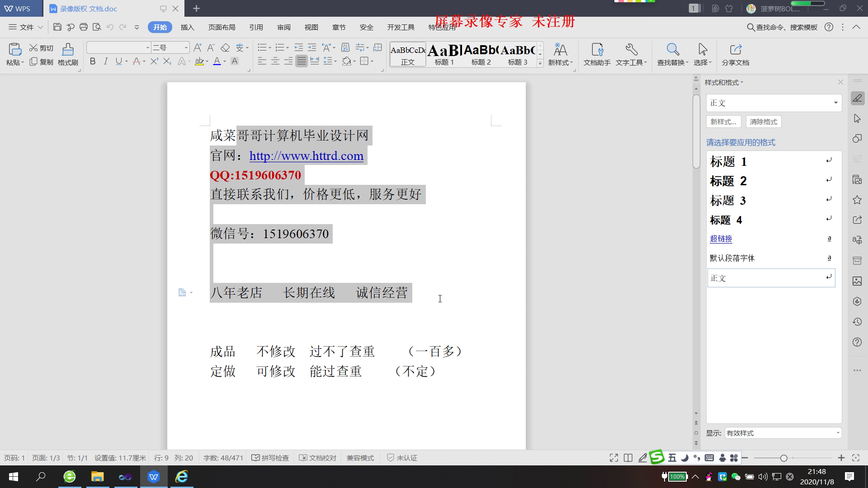Click the http://www.httrd.com hyperlink in the document
The height and width of the screenshot is (488, 868).
point(306,156)
